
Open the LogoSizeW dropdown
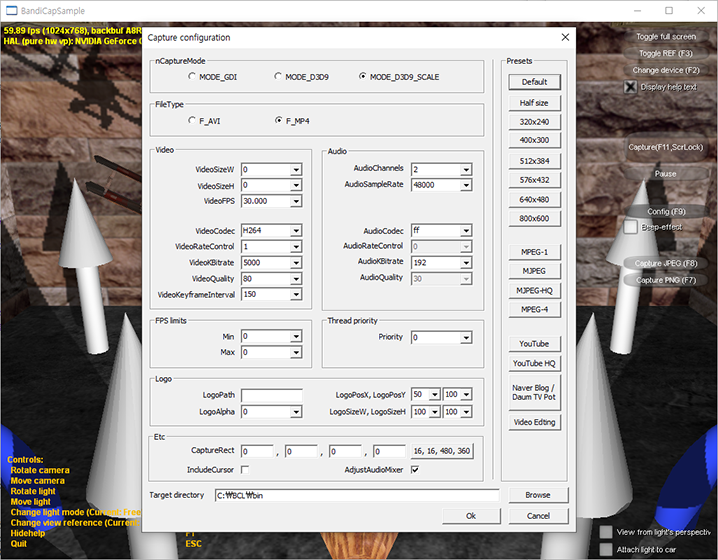[x=435, y=412]
